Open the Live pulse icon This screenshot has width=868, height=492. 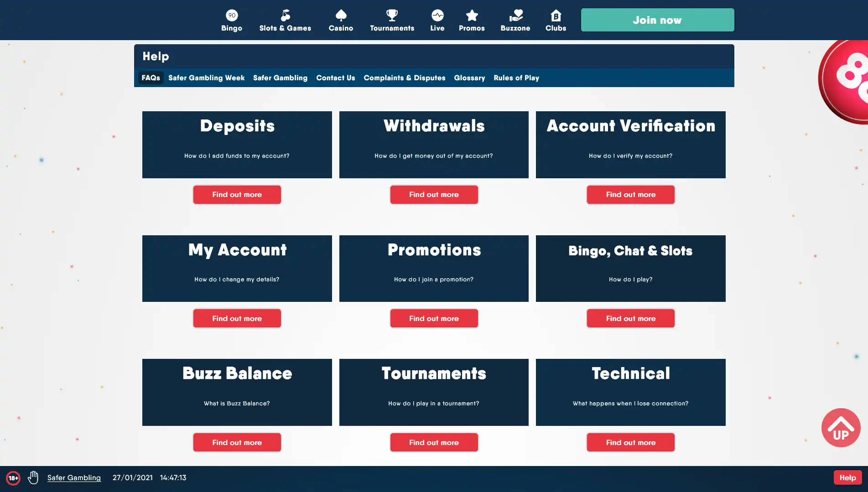437,16
